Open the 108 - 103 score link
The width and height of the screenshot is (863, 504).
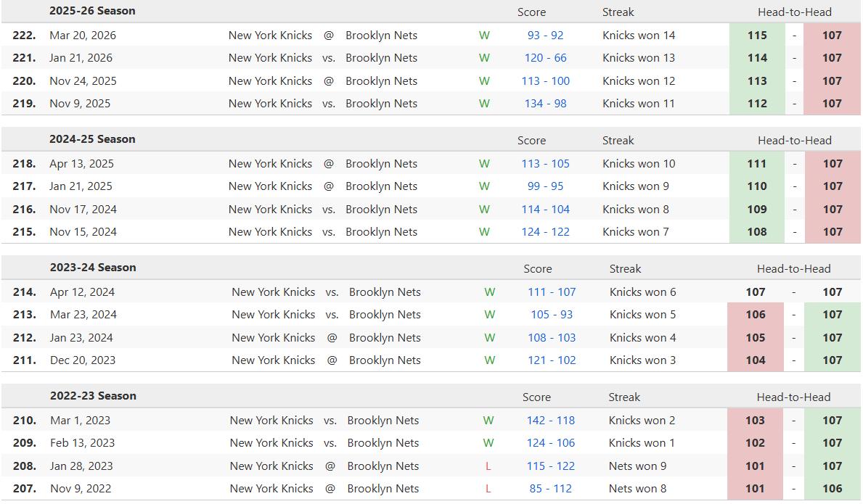pyautogui.click(x=552, y=338)
